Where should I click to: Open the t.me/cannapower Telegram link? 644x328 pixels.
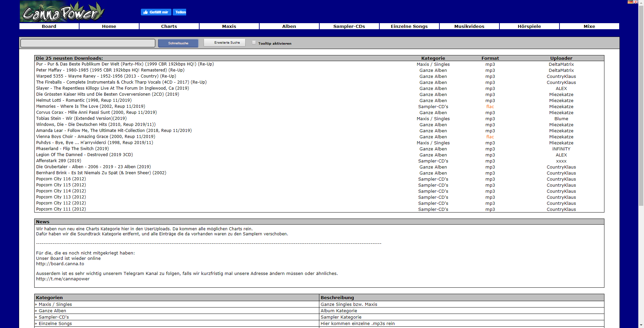[63, 279]
